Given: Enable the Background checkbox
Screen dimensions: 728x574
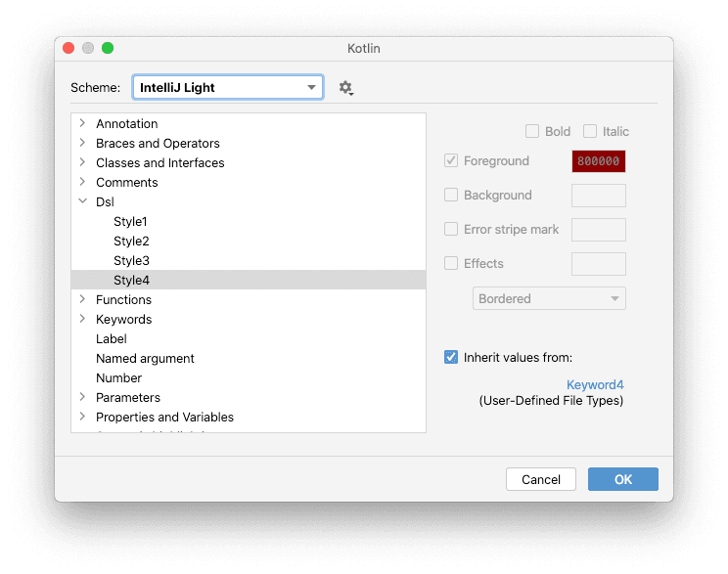Looking at the screenshot, I should 451,195.
